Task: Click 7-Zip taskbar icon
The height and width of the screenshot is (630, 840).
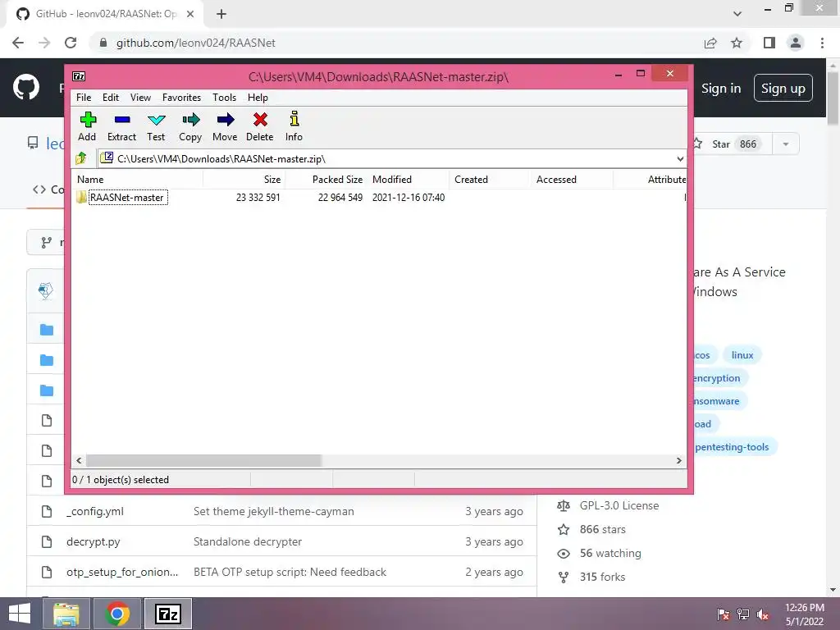Action: tap(167, 614)
